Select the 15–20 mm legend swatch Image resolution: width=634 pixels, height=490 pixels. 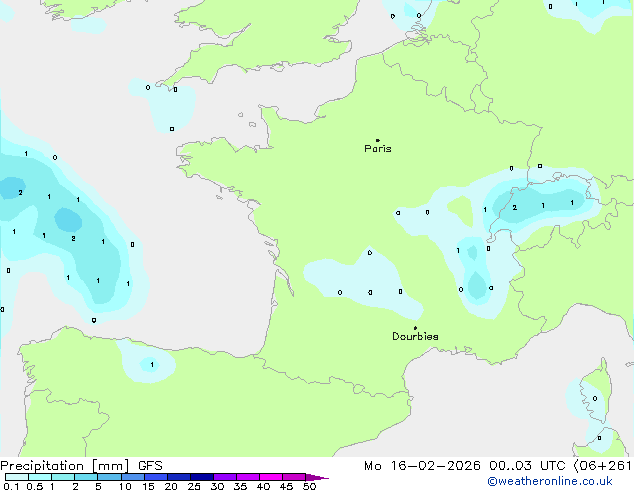(155, 477)
